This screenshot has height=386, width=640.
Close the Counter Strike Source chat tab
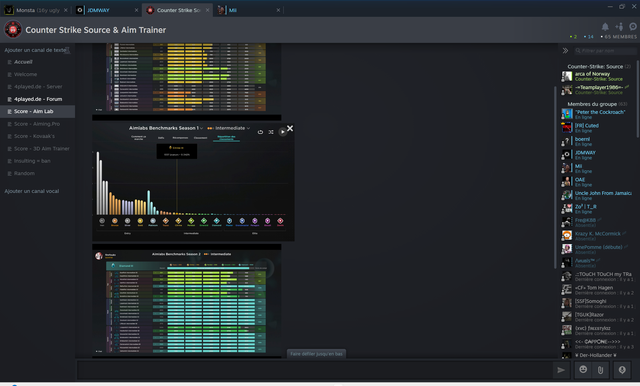pos(207,10)
